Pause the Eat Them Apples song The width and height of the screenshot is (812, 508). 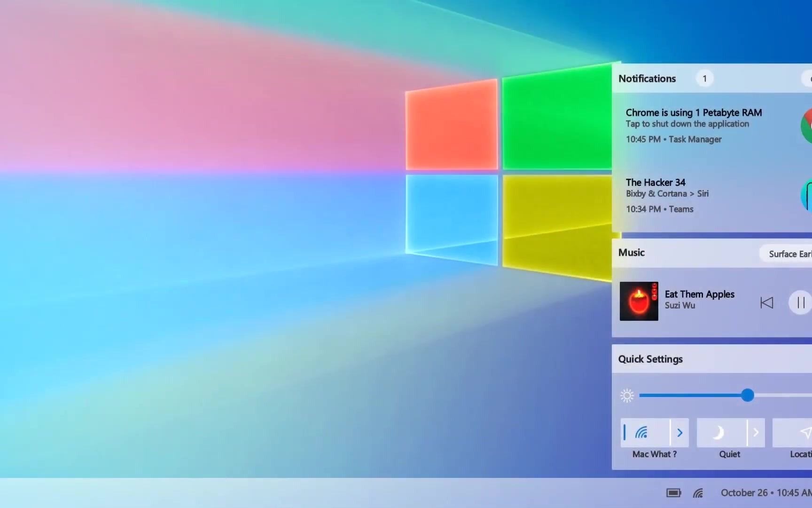[799, 302]
